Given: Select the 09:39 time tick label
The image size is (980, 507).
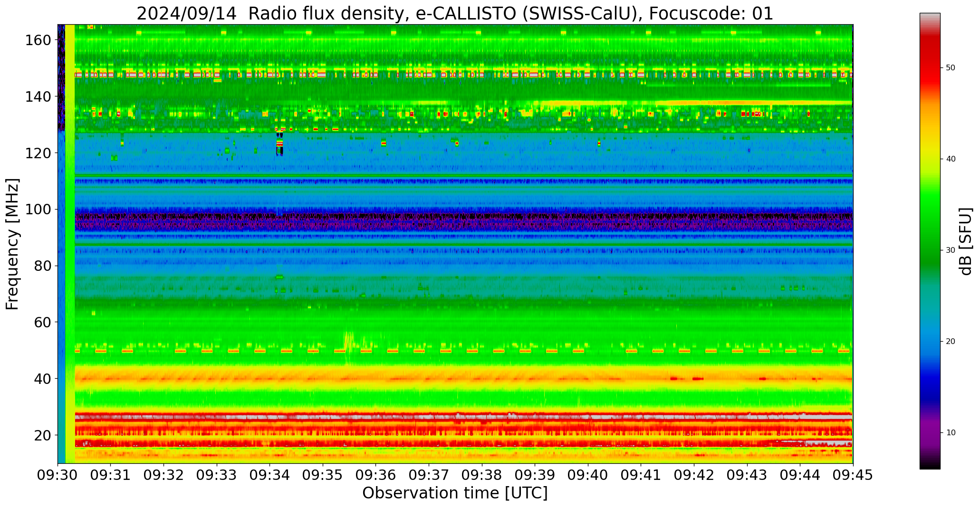Looking at the screenshot, I should coord(535,475).
